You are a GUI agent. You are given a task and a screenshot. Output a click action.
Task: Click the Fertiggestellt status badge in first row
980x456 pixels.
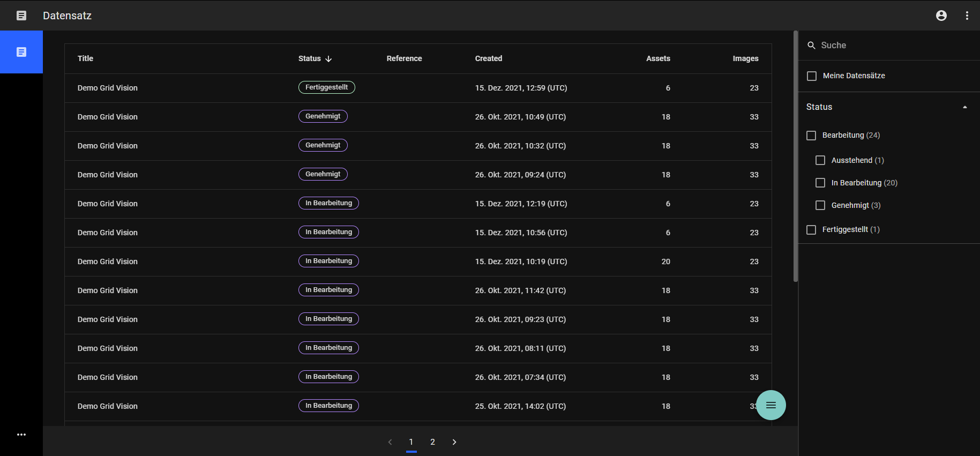click(326, 87)
